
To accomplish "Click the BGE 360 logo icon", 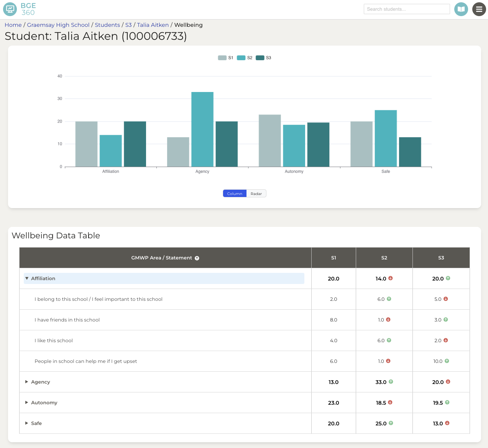I will coord(10,9).
